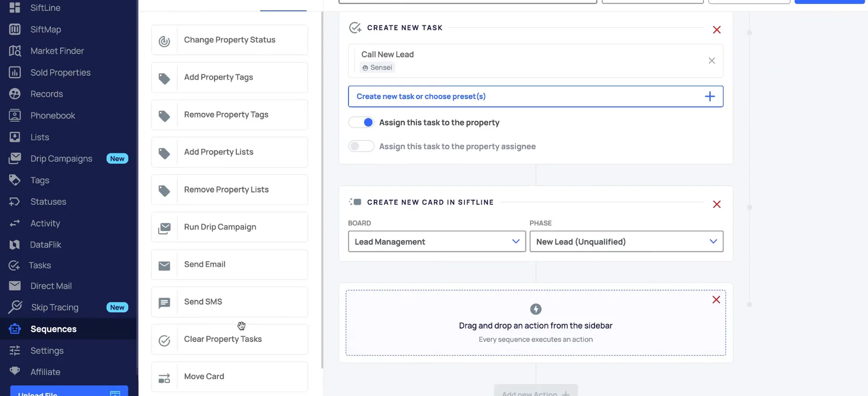
Task: Select the Add Property Lists action
Action: (x=230, y=152)
